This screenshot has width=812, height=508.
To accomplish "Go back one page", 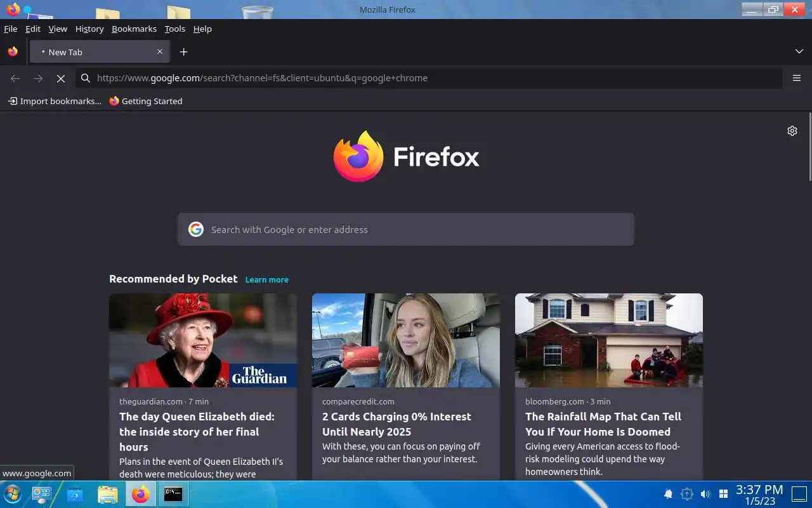I will [15, 78].
